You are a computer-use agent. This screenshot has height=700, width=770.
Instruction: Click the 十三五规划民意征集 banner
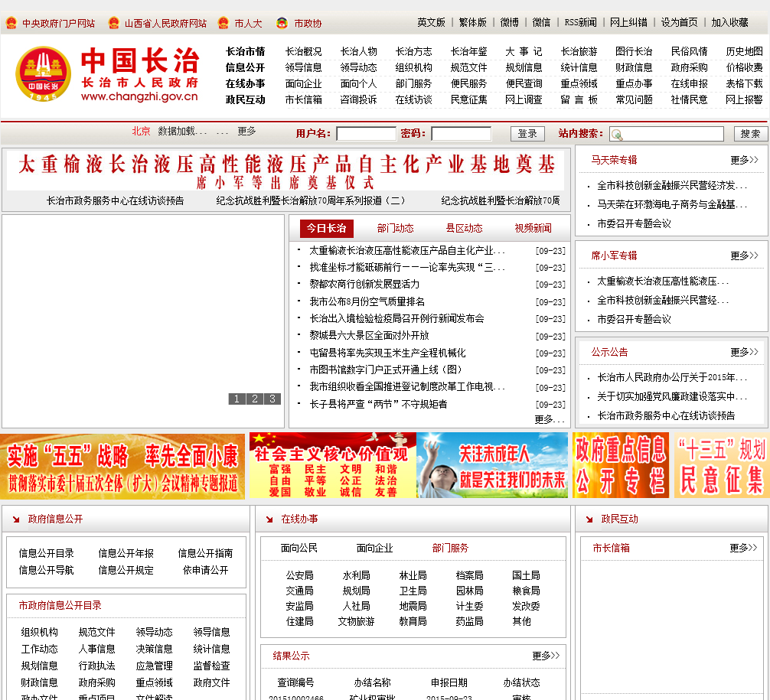click(720, 466)
